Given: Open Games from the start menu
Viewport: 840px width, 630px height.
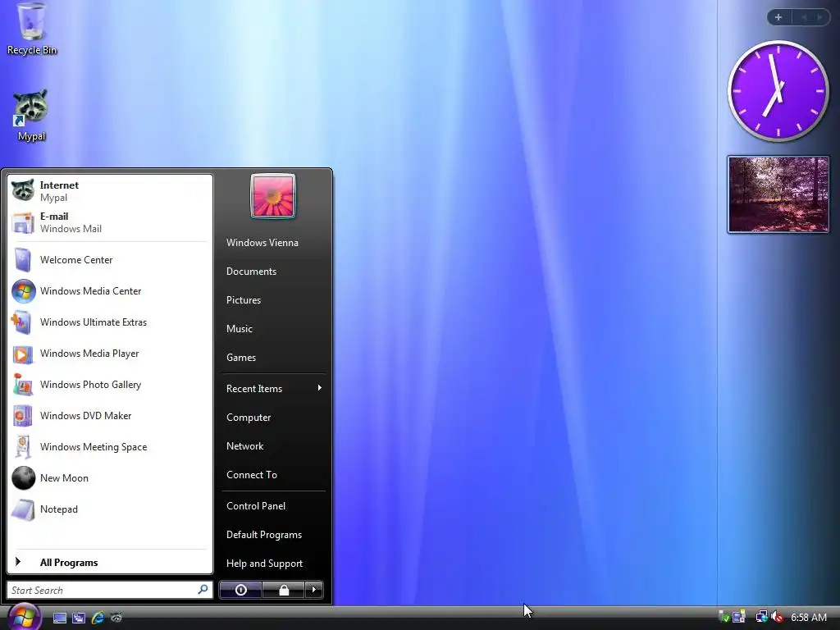Looking at the screenshot, I should point(273,358).
